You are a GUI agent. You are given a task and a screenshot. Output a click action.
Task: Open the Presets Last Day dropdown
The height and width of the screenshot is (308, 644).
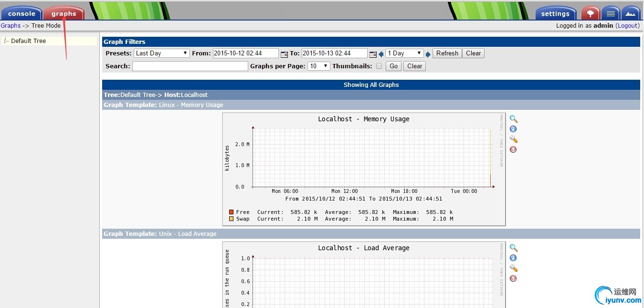point(162,53)
